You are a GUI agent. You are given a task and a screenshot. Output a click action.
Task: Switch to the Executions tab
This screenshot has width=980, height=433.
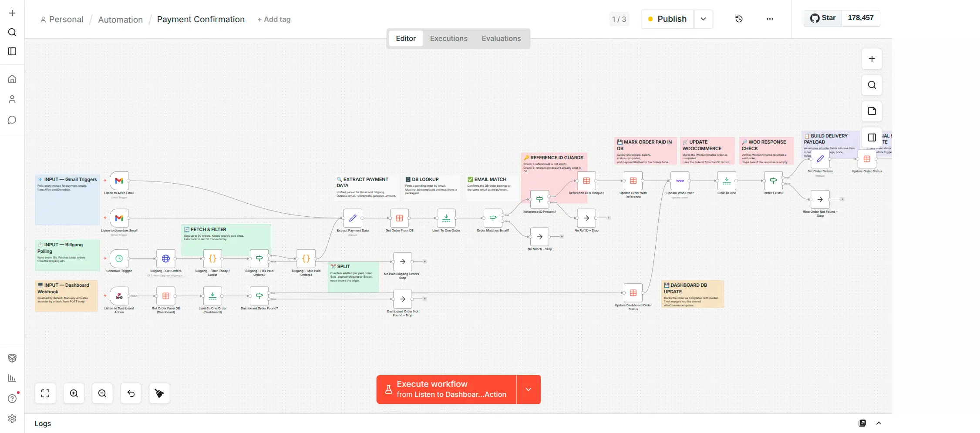(448, 38)
